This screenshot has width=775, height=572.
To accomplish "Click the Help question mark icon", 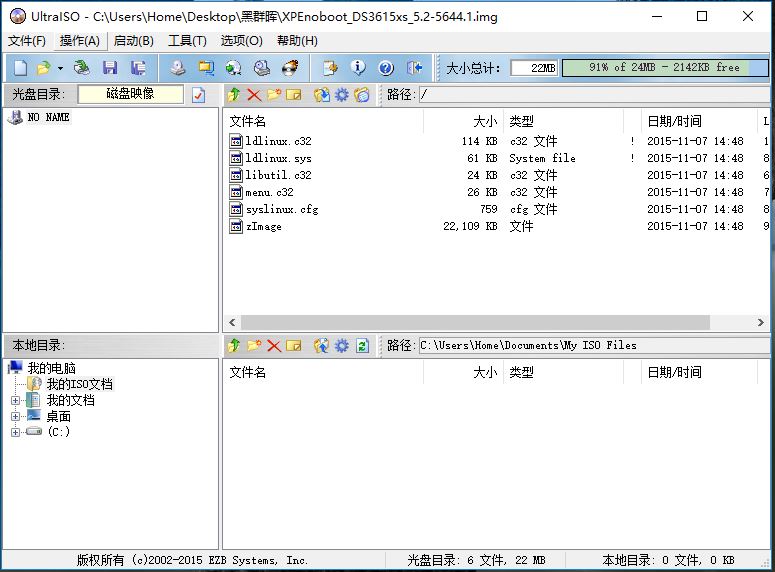I will pos(386,68).
